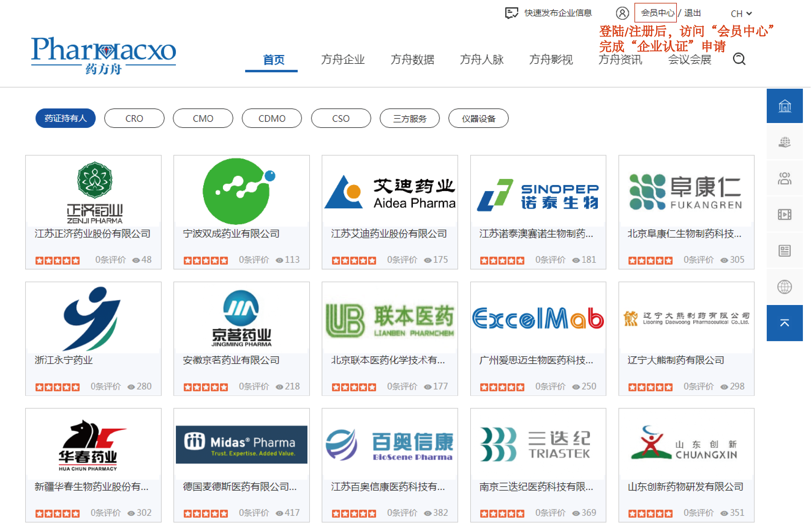812x531 pixels.
Task: Select the CDMO category filter
Action: point(272,118)
